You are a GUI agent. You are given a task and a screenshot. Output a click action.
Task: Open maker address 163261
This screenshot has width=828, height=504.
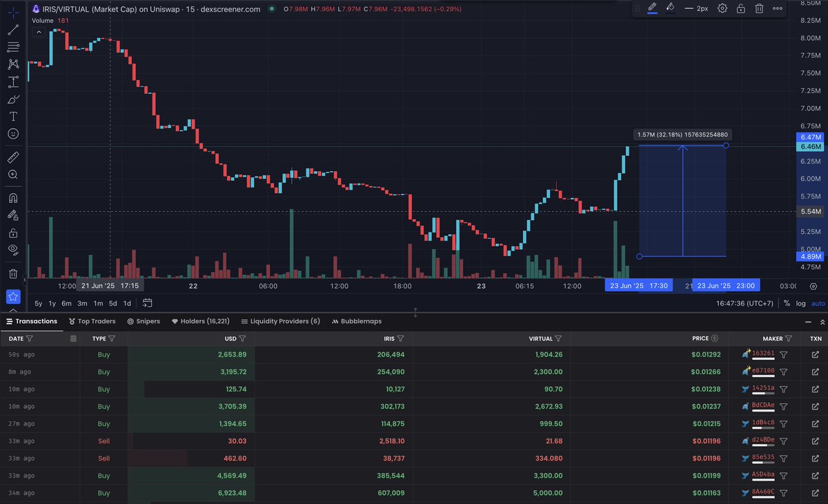[763, 354]
